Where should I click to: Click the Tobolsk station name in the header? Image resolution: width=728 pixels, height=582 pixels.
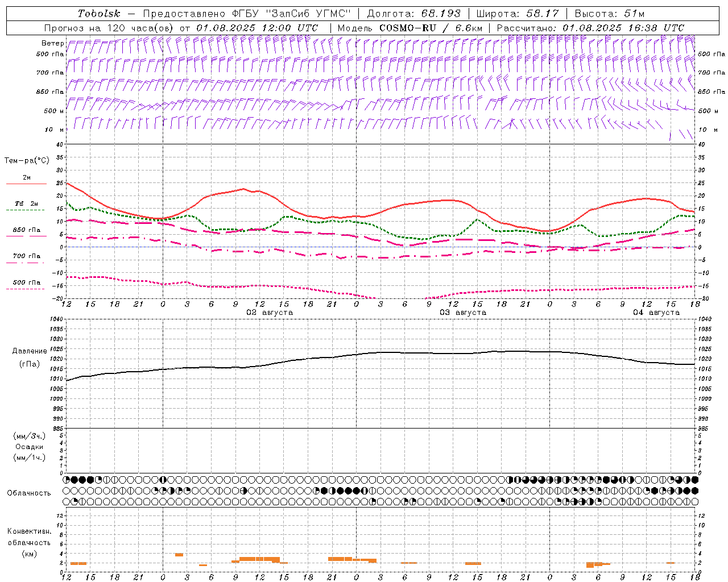pos(100,14)
